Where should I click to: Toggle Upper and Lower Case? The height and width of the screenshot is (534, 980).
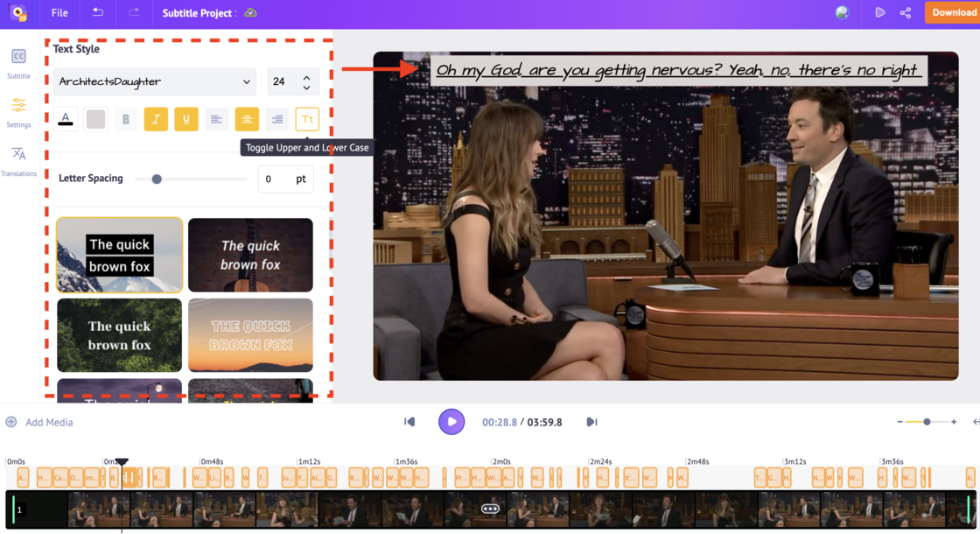[x=306, y=118]
